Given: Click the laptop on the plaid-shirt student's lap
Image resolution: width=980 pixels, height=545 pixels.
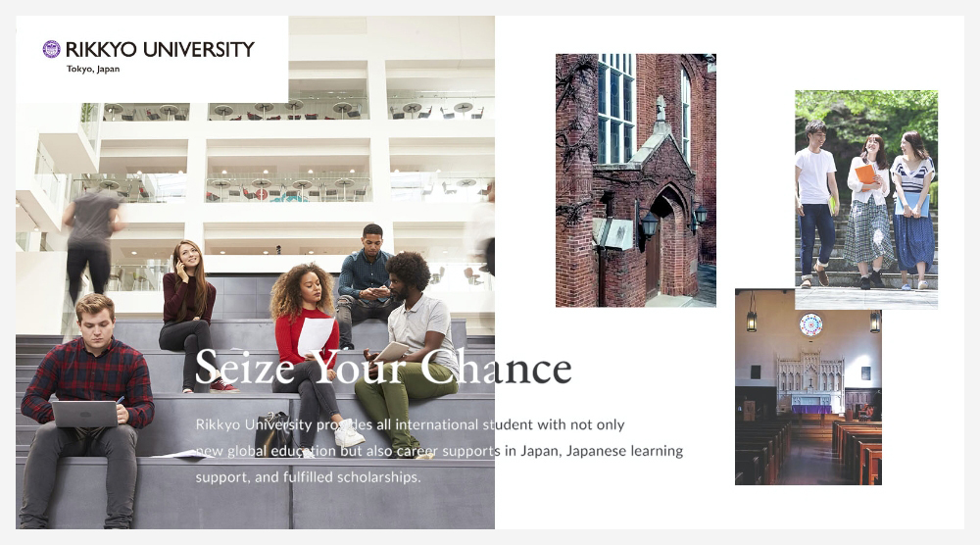Looking at the screenshot, I should [84, 414].
